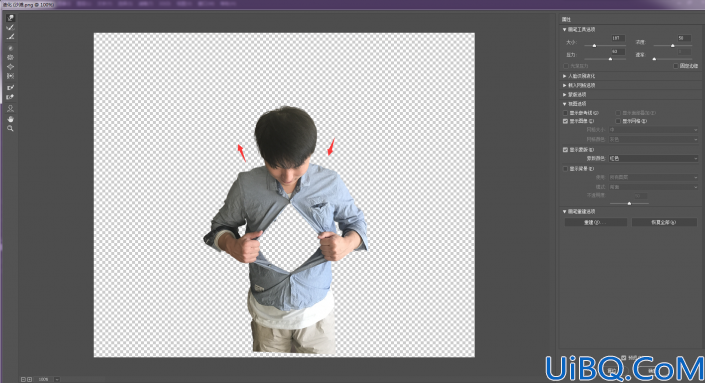Select the Reconstruct tool
705x383 pixels.
tap(10, 27)
